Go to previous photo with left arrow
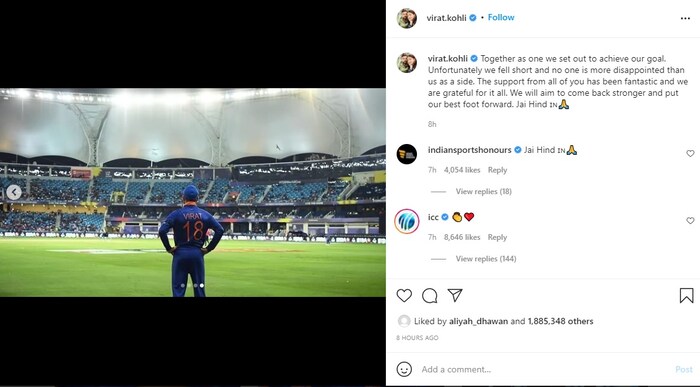 coord(14,192)
